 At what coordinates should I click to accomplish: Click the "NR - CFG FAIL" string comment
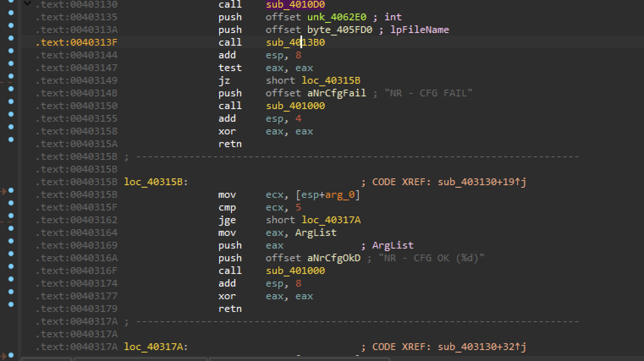pyautogui.click(x=428, y=93)
